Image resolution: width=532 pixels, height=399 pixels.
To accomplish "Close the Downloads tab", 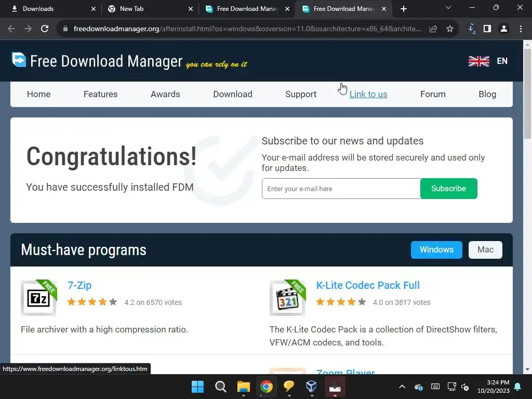I will [x=94, y=9].
